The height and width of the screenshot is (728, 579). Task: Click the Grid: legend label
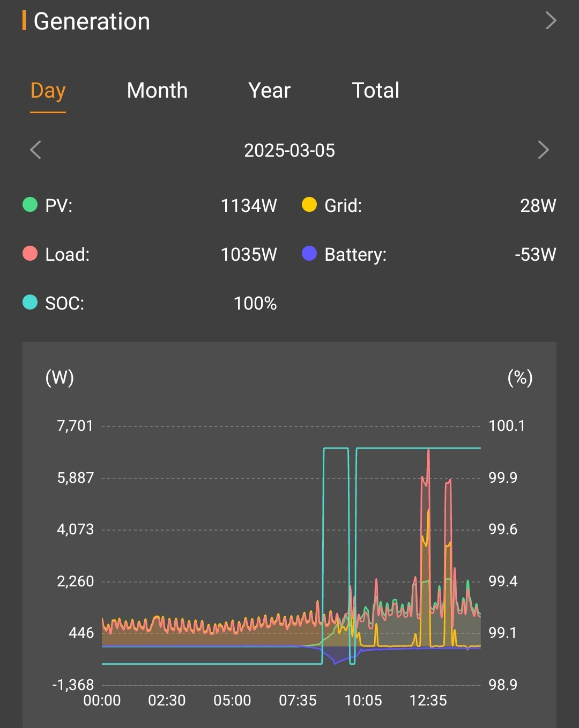[343, 205]
